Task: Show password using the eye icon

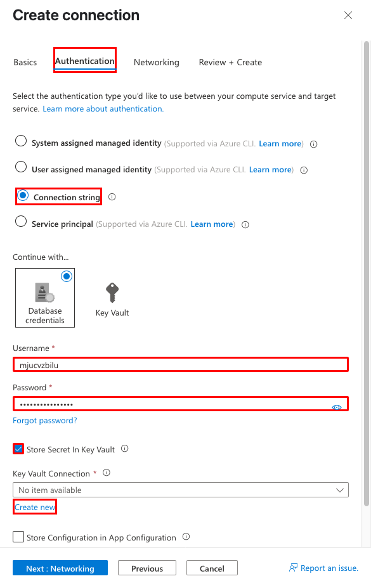Action: click(337, 407)
